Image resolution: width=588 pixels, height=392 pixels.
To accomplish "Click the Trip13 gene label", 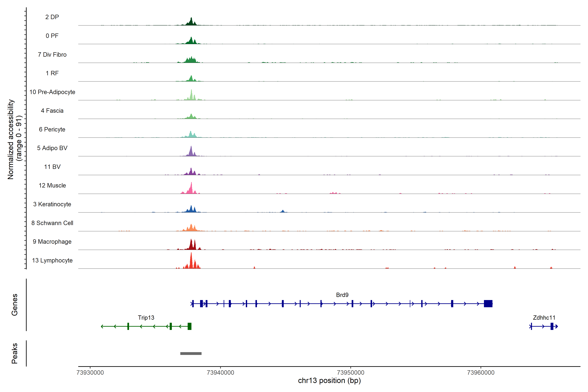I will coord(146,318).
